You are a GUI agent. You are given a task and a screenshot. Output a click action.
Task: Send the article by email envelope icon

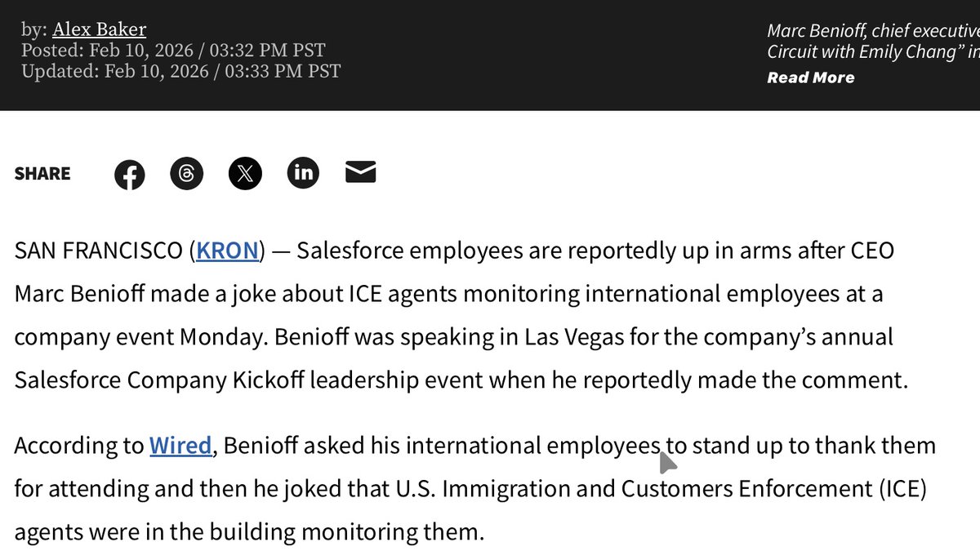(360, 171)
